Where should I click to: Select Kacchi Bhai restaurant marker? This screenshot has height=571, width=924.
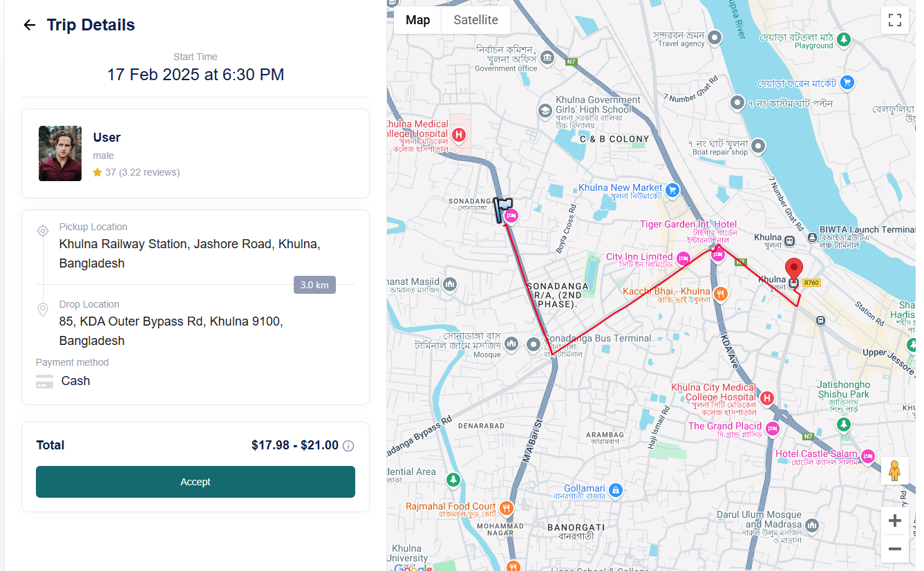pyautogui.click(x=720, y=293)
